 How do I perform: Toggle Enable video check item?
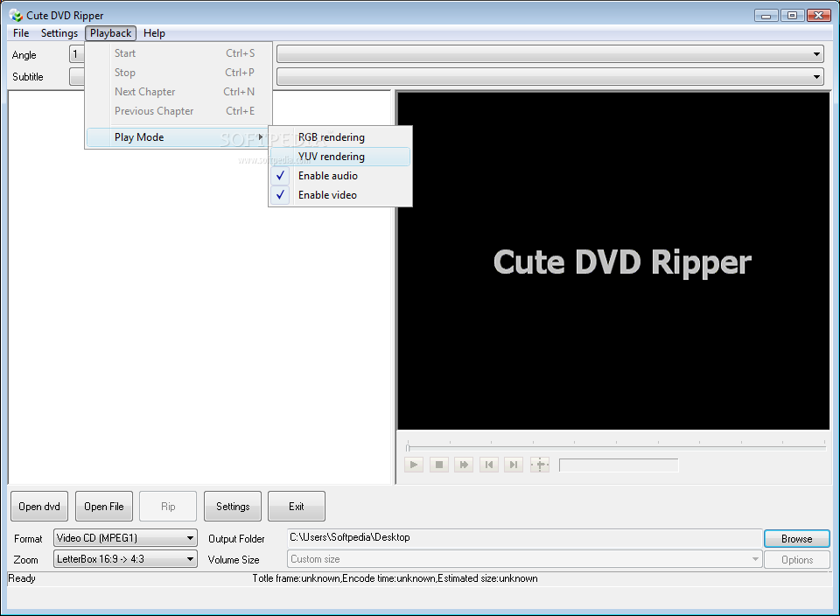[x=340, y=195]
